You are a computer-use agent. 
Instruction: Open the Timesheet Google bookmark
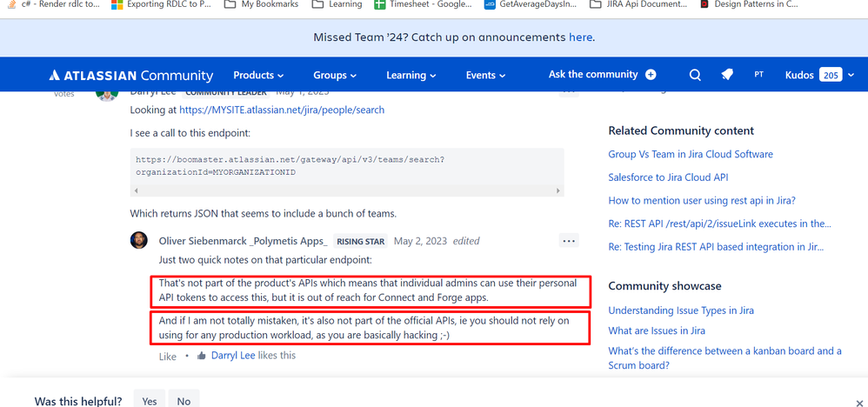pyautogui.click(x=423, y=4)
